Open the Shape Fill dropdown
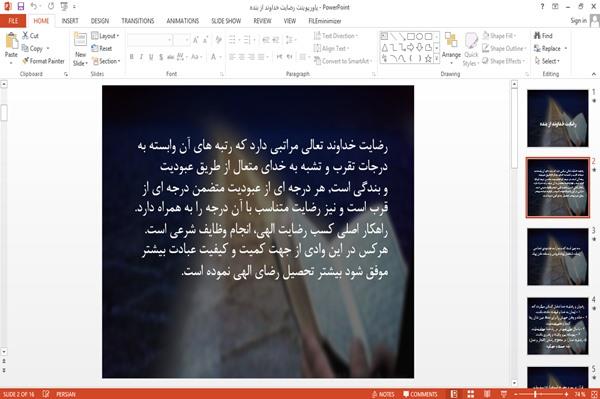600x399 pixels. (x=499, y=36)
